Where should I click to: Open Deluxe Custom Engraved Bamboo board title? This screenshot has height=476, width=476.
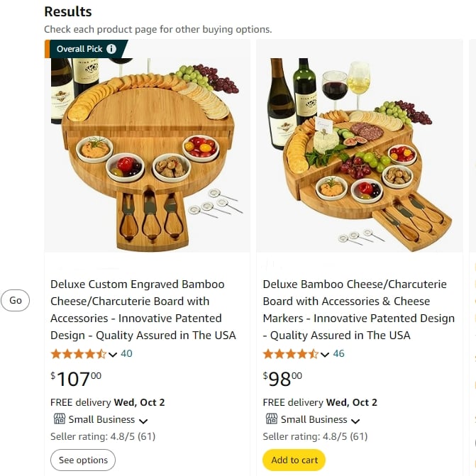coord(143,309)
